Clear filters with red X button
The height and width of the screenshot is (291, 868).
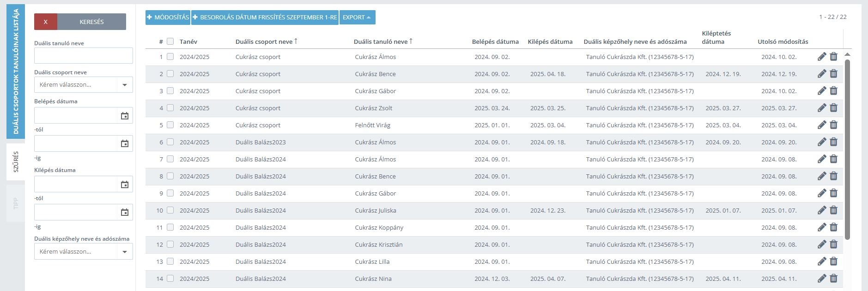point(46,22)
